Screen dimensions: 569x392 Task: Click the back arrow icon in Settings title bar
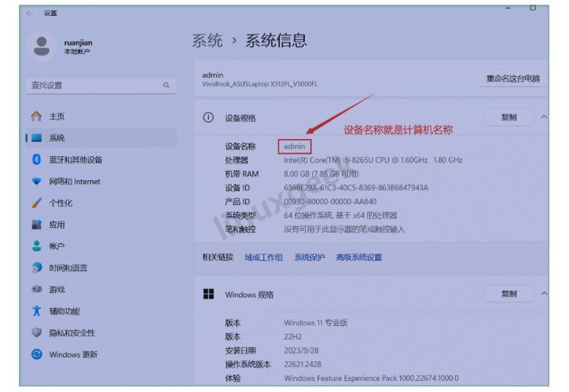[30, 13]
